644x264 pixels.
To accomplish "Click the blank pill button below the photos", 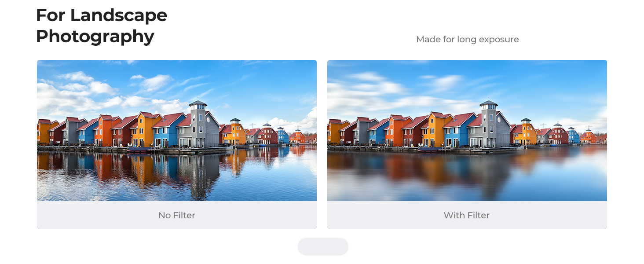I will (323, 246).
